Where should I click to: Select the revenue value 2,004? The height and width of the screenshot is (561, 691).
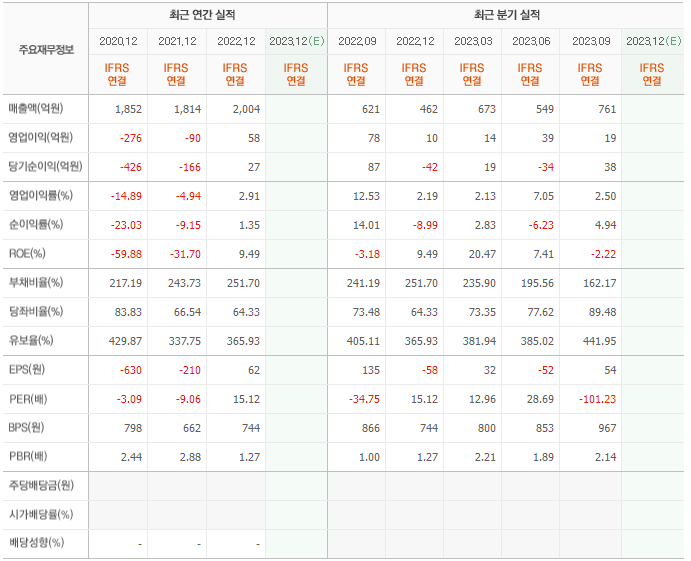(x=246, y=109)
